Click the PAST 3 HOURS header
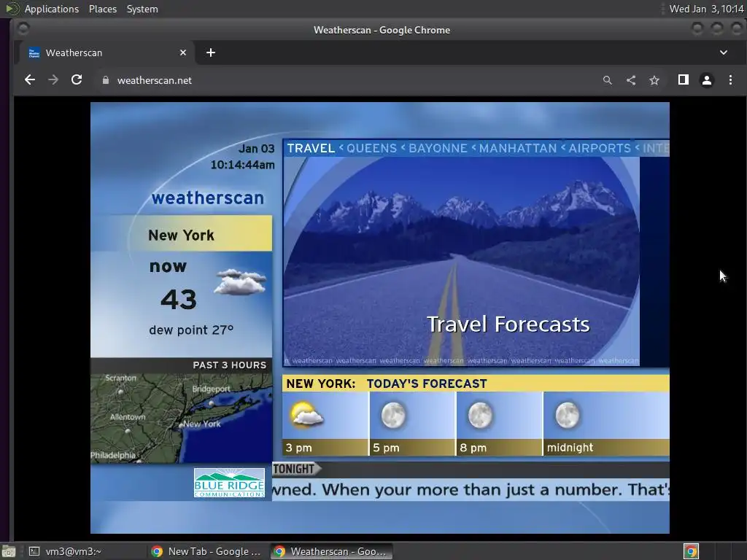The height and width of the screenshot is (560, 747). [x=229, y=365]
